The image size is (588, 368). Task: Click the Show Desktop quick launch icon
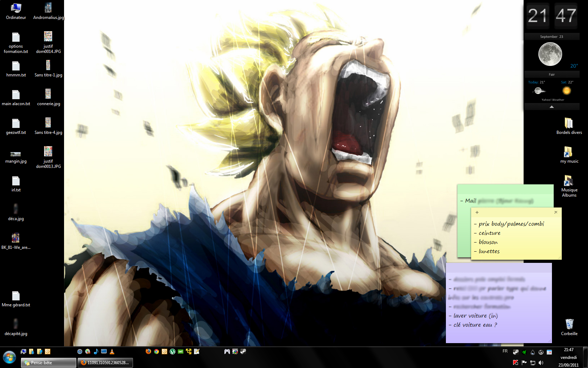click(x=23, y=352)
